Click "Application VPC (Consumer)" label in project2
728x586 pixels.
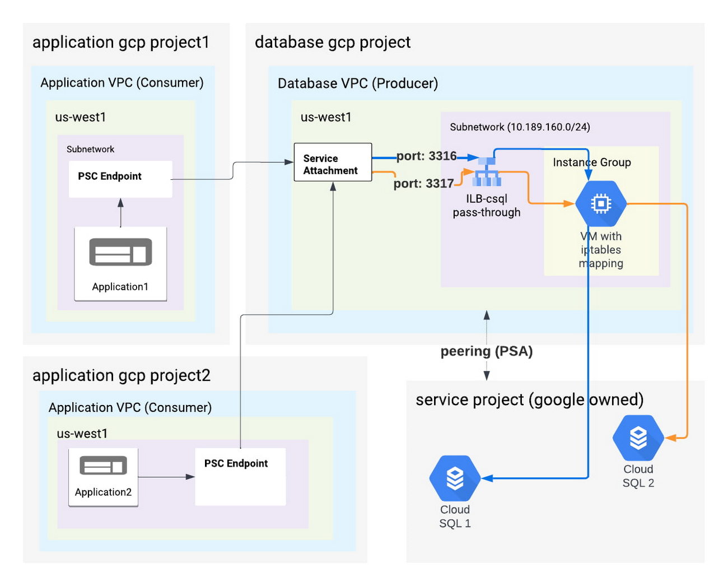point(130,408)
